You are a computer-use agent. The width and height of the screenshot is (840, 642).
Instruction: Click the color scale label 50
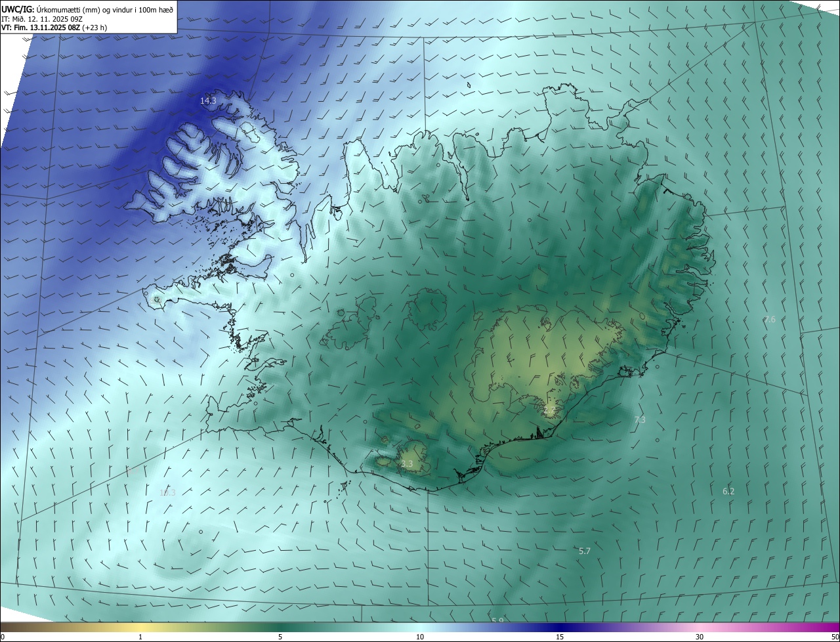pos(835,637)
